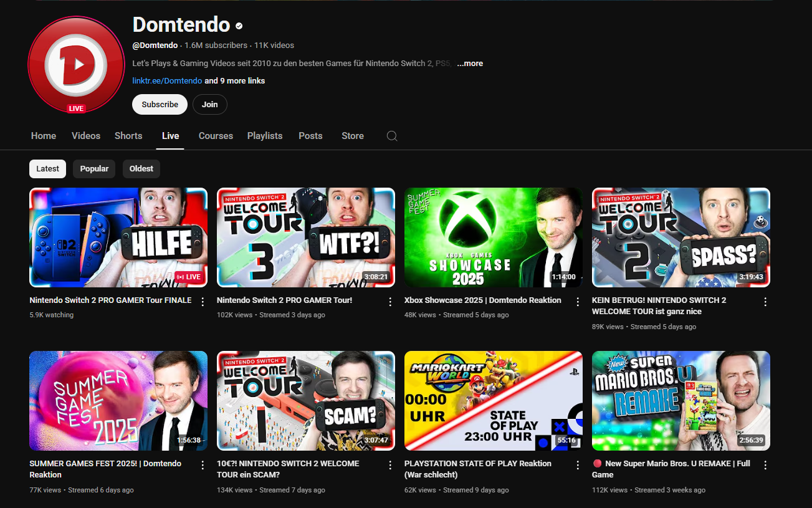Open the Courses tab

[x=216, y=136]
